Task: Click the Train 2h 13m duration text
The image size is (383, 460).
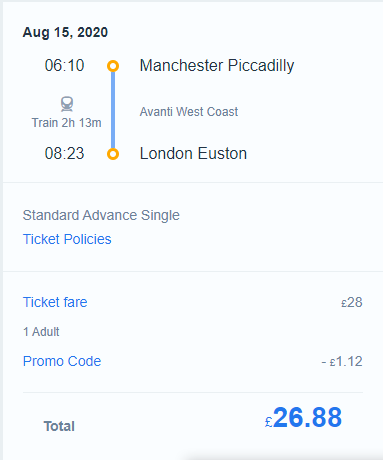Action: pos(66,123)
